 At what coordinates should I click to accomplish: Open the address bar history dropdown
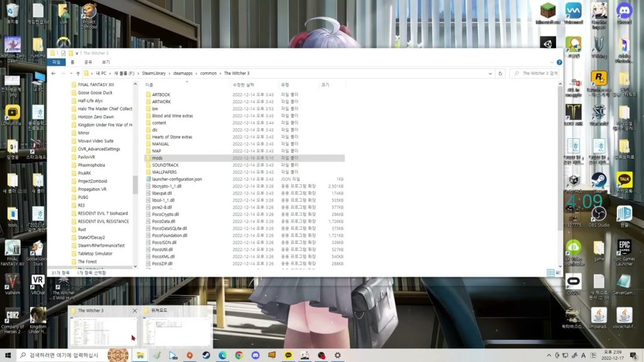point(491,74)
